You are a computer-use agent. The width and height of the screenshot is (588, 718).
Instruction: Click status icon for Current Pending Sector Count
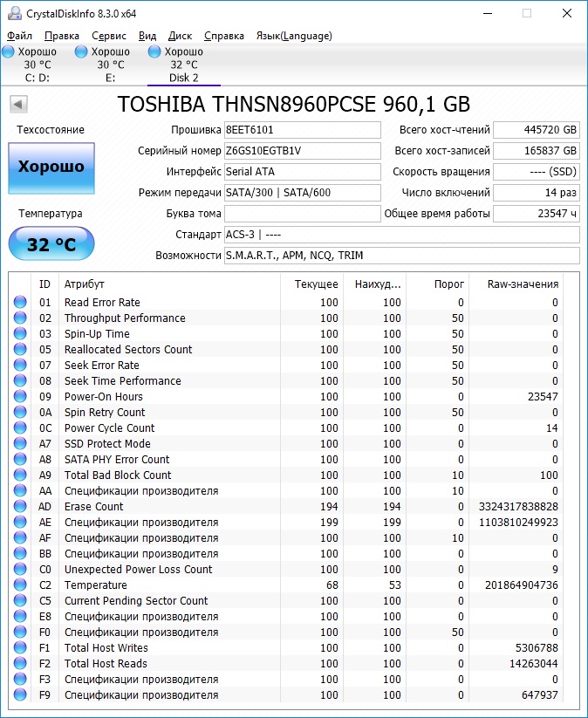[20, 600]
